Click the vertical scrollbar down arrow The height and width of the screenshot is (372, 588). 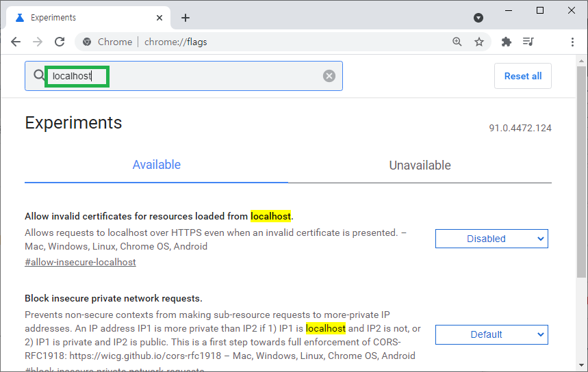(x=581, y=365)
